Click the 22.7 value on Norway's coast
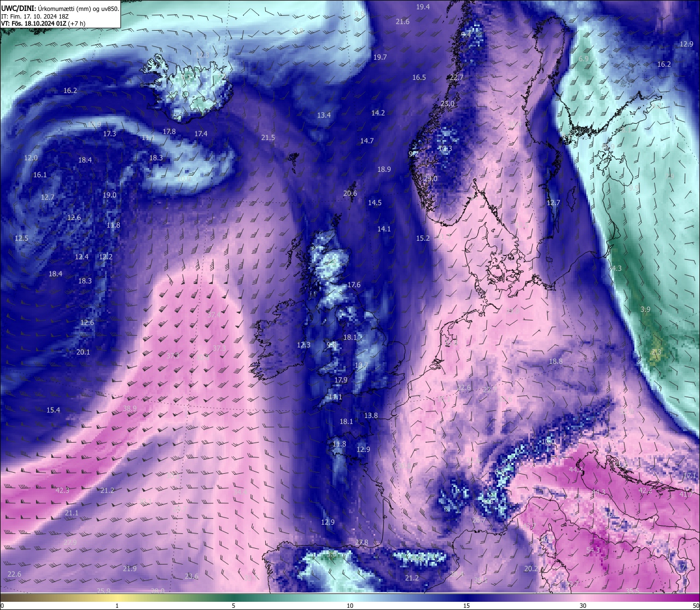Screen dimensions: 700x610 tap(456, 77)
